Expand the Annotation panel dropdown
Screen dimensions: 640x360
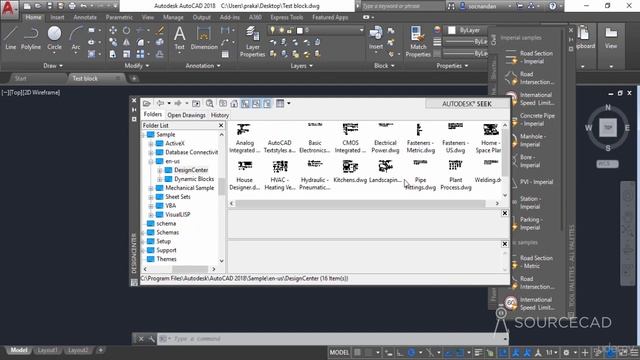[203, 66]
